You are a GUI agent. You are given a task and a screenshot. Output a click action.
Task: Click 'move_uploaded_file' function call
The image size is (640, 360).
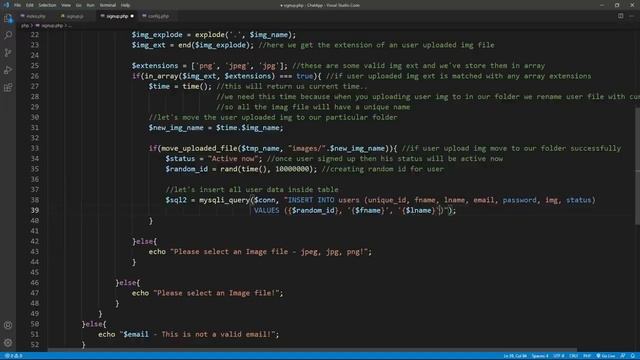(200, 148)
